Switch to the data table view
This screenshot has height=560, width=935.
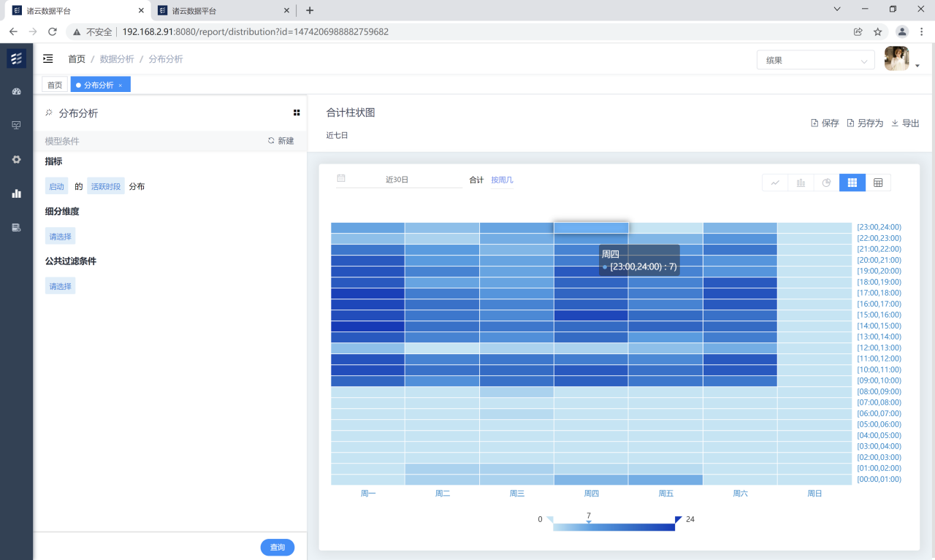click(x=878, y=183)
